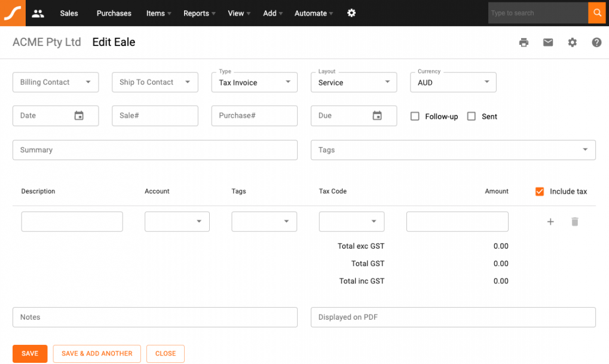
Task: Open settings with the gear icon
Action: 572,42
